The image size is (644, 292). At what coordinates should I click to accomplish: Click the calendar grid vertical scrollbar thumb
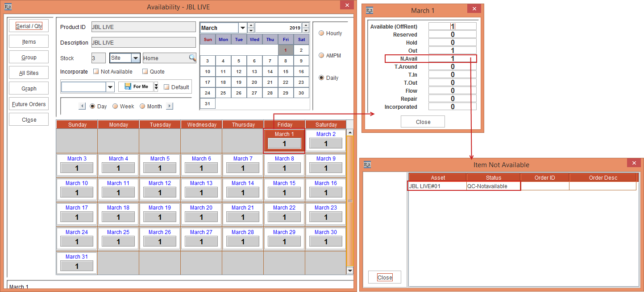pyautogui.click(x=350, y=201)
